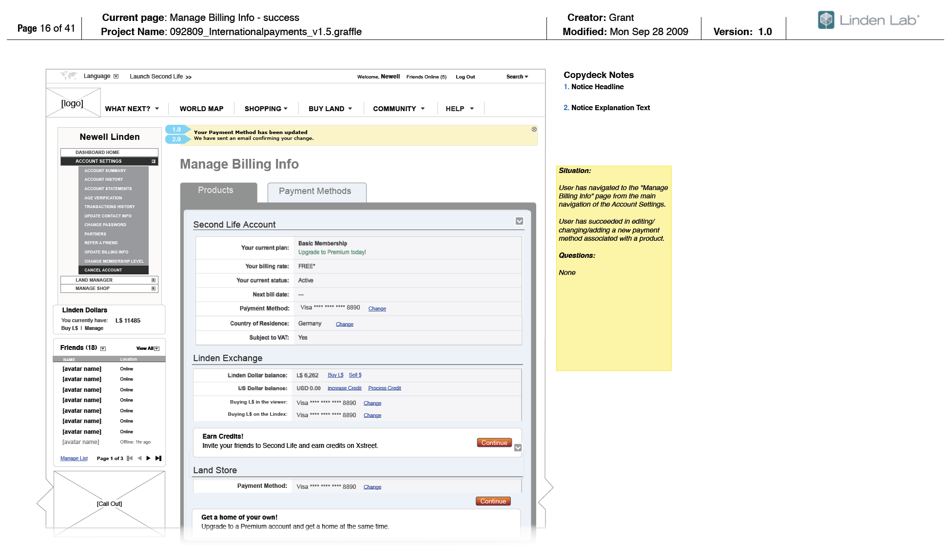Image resolution: width=952 pixels, height=560 pixels.
Task: Select CANCEL ACCOUNT in sidebar
Action: tap(113, 270)
